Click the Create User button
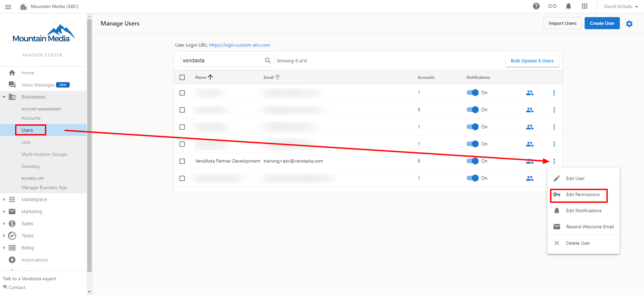Screen dimensions: 644x295 602,23
